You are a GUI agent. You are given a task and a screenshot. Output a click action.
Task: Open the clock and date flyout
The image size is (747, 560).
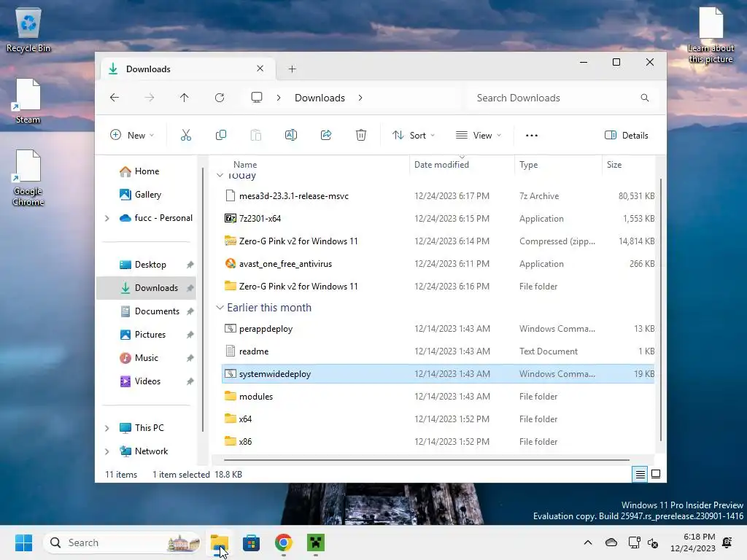click(693, 542)
